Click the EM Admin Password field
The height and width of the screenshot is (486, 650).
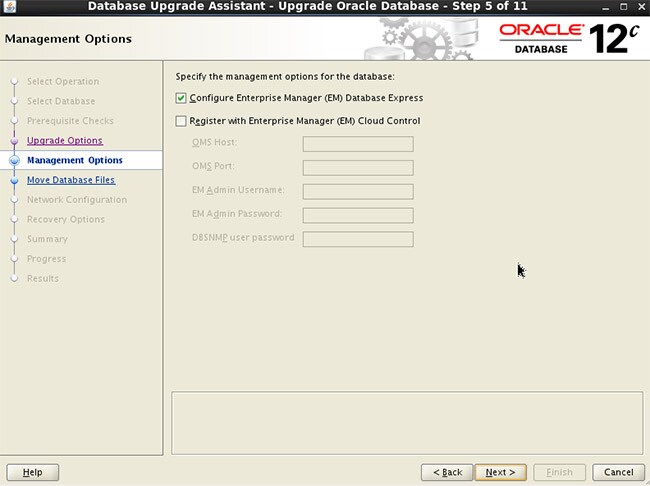358,215
